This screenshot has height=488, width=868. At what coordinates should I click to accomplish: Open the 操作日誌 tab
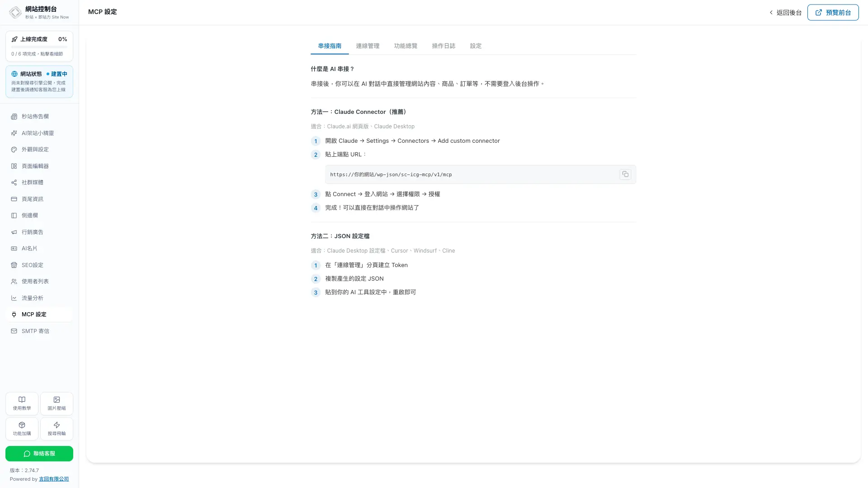point(443,46)
